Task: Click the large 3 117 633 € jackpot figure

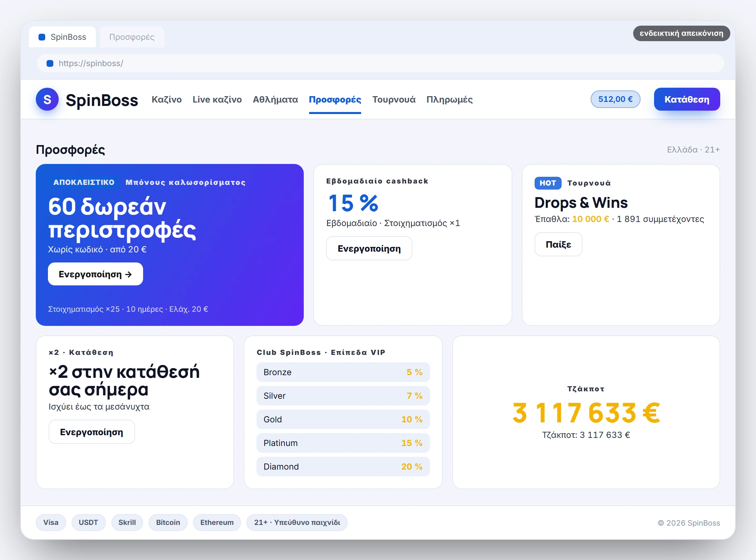Action: [586, 413]
